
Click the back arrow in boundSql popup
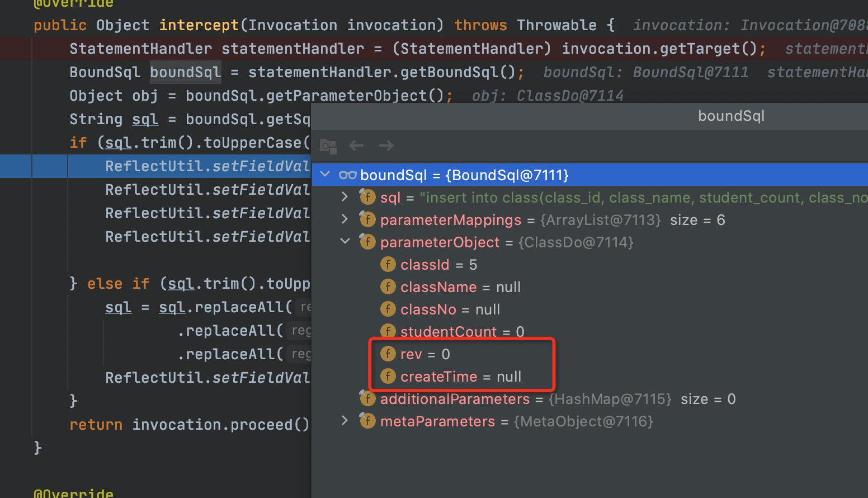356,146
